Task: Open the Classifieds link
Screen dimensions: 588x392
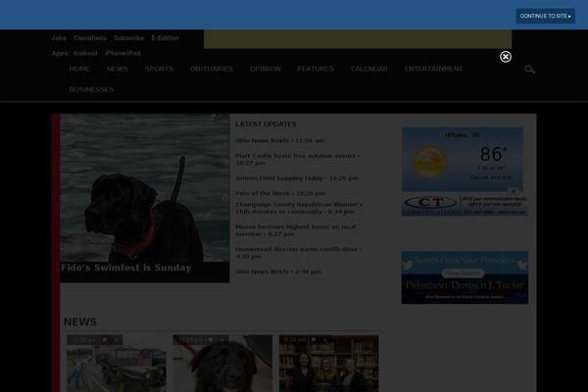Action: 90,38
